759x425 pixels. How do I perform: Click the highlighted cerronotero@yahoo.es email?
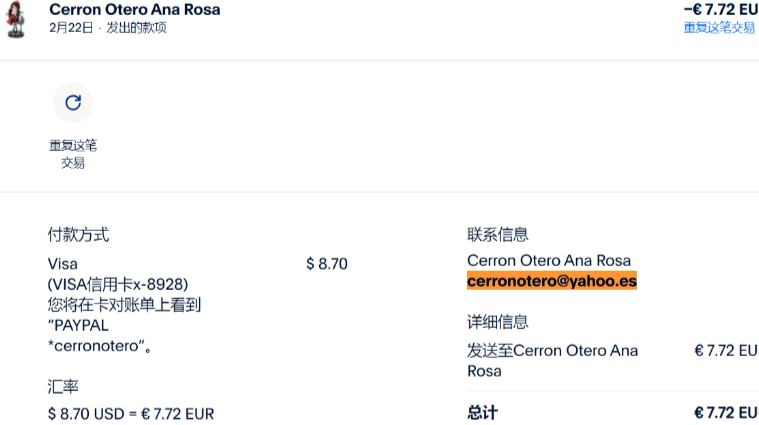pyautogui.click(x=552, y=282)
